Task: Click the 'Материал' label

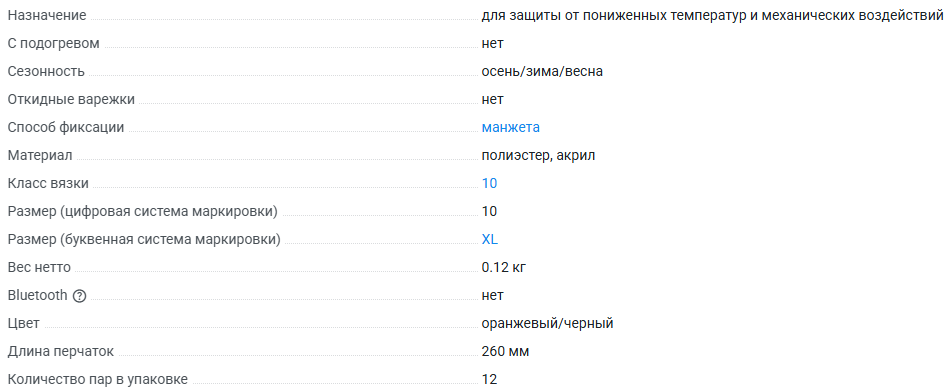Action: 39,156
